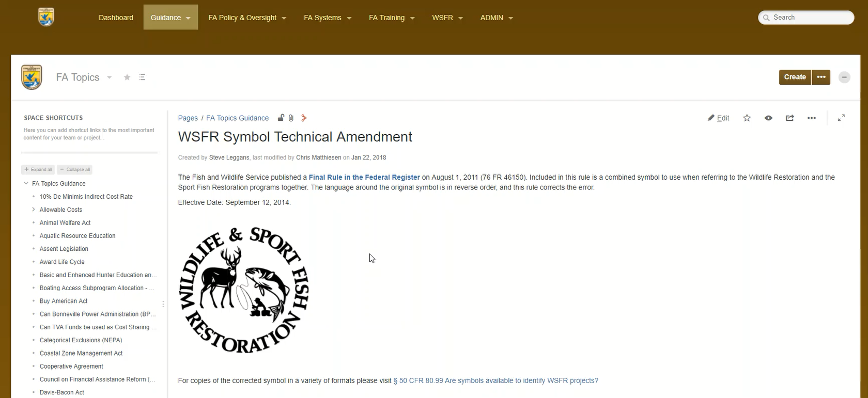Open the Aquatic Resource Education page
Viewport: 868px width, 398px height.
(78, 236)
